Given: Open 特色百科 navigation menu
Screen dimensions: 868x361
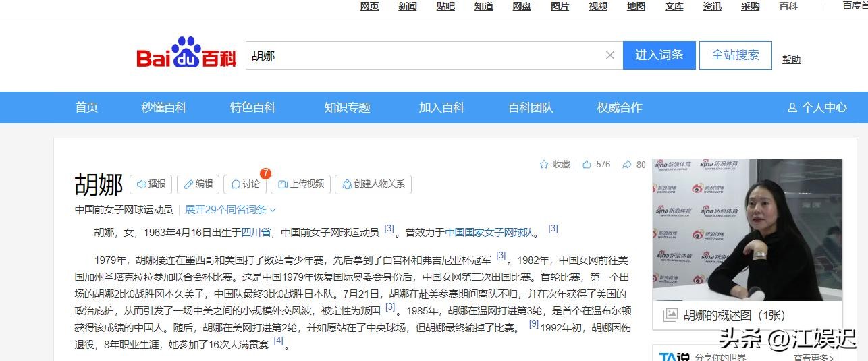Looking at the screenshot, I should [252, 107].
